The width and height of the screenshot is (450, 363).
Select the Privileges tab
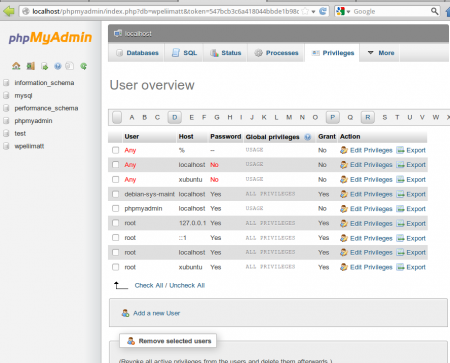[x=332, y=53]
